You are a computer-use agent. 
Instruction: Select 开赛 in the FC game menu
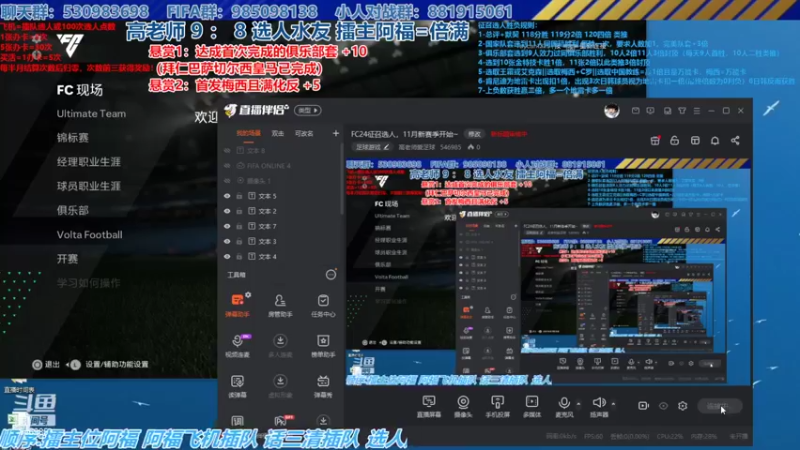click(x=67, y=259)
